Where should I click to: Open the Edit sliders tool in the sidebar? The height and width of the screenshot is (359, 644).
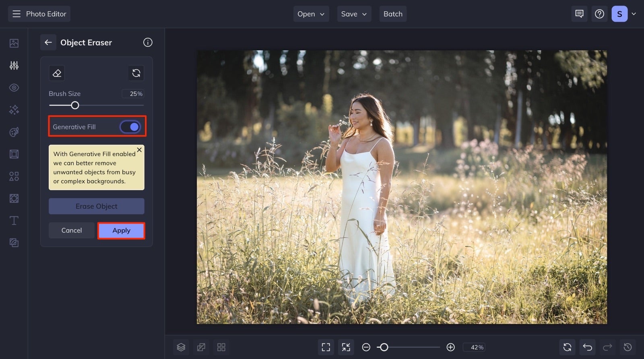14,65
